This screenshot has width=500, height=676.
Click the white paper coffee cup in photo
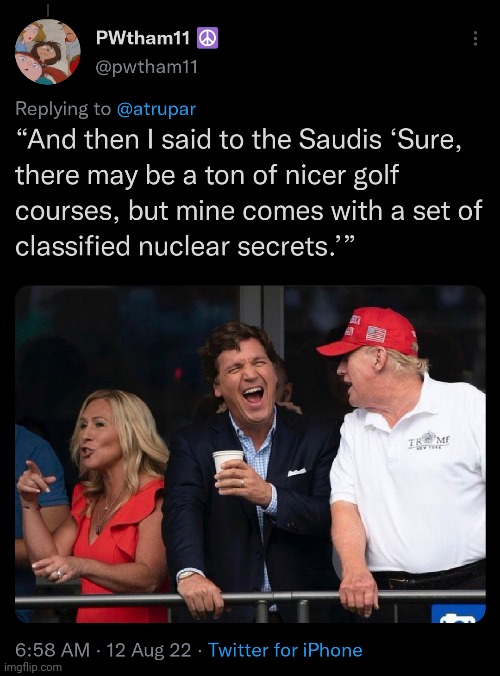point(228,466)
